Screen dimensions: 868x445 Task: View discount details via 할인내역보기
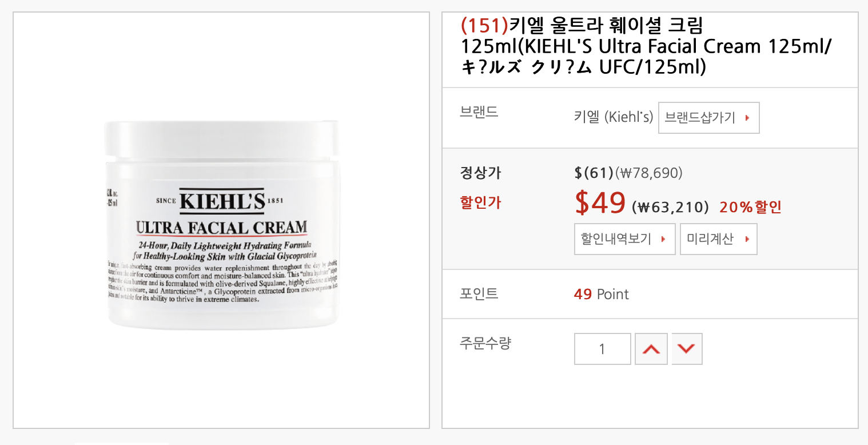tap(625, 239)
